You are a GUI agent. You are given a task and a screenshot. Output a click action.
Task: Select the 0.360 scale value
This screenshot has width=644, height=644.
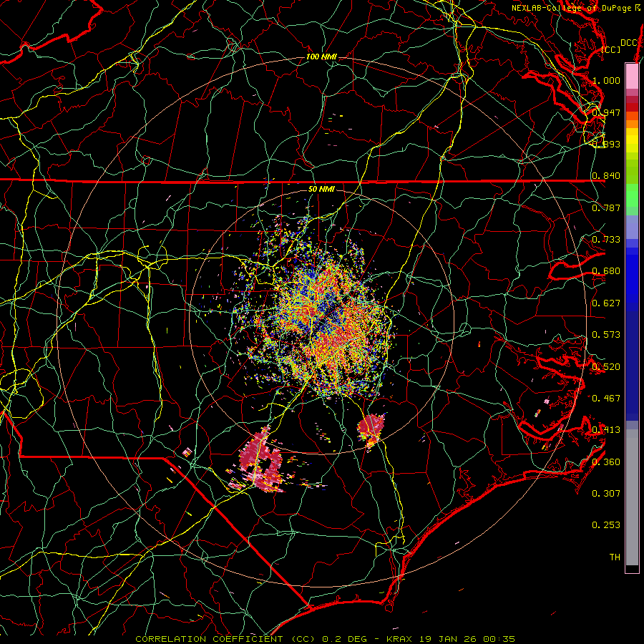click(x=606, y=462)
